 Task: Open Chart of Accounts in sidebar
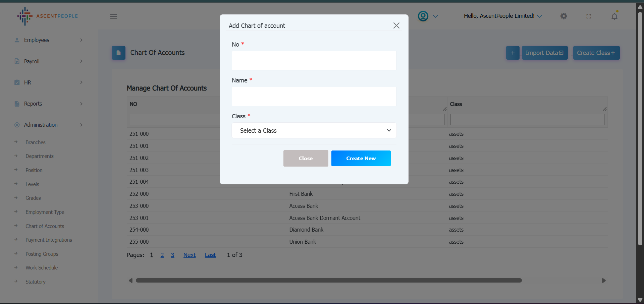coord(45,226)
